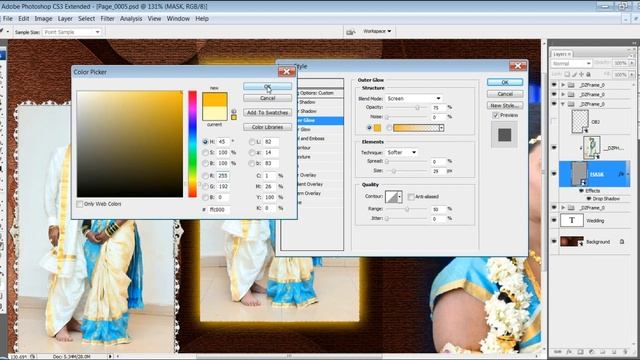Click OK in the Color Picker dialog
The height and width of the screenshot is (360, 640).
(267, 87)
